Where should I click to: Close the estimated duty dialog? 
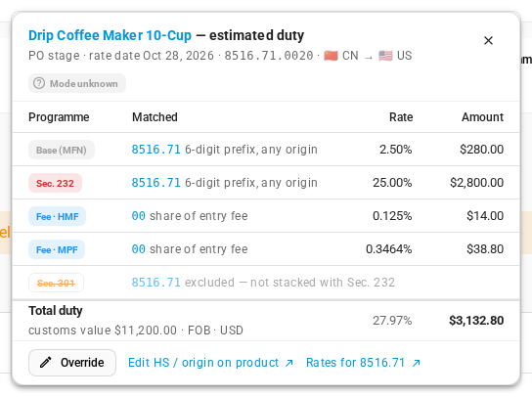[x=488, y=41]
